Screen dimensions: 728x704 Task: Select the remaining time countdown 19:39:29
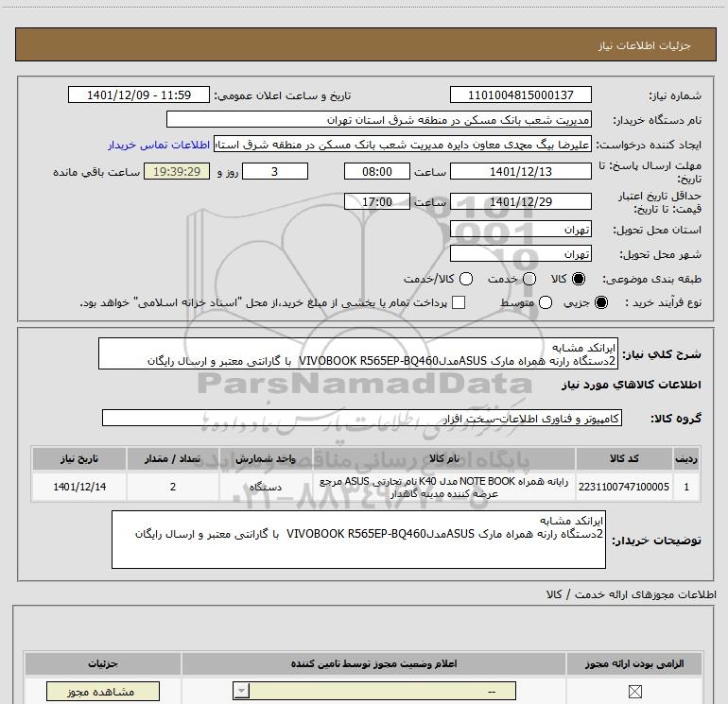(x=177, y=171)
